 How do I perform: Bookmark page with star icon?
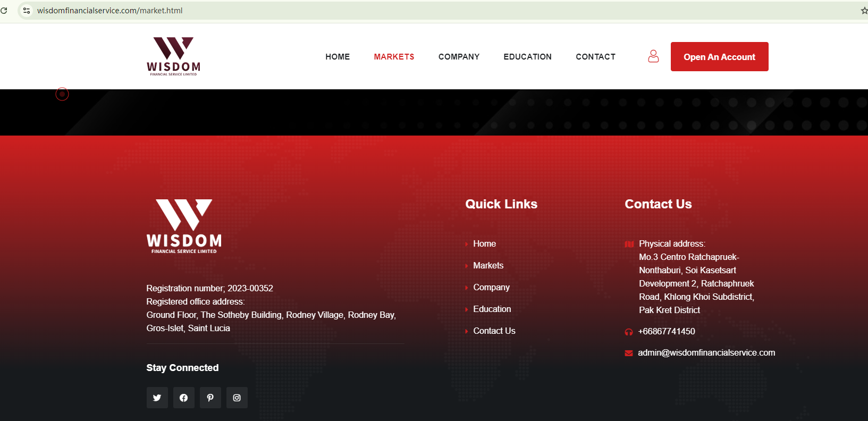pos(864,11)
